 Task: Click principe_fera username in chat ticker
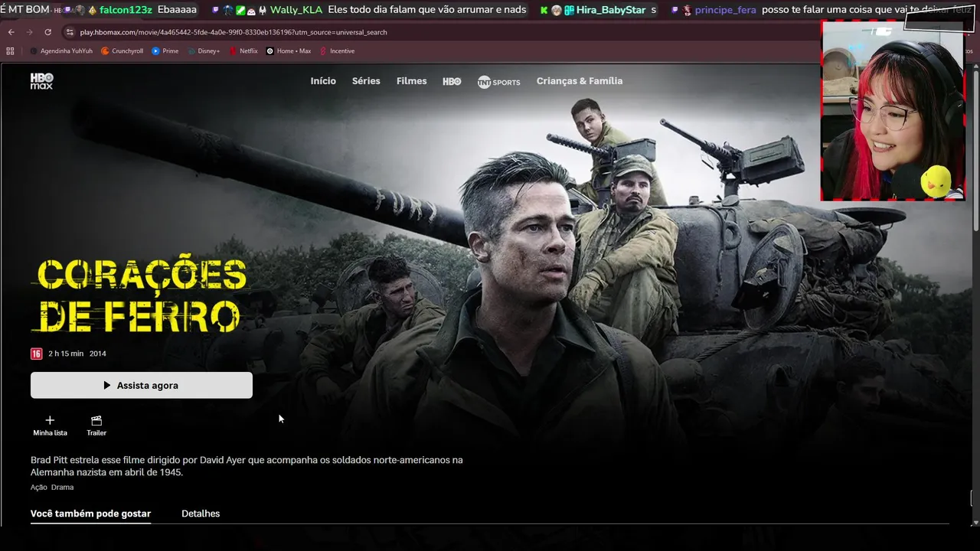pyautogui.click(x=725, y=10)
